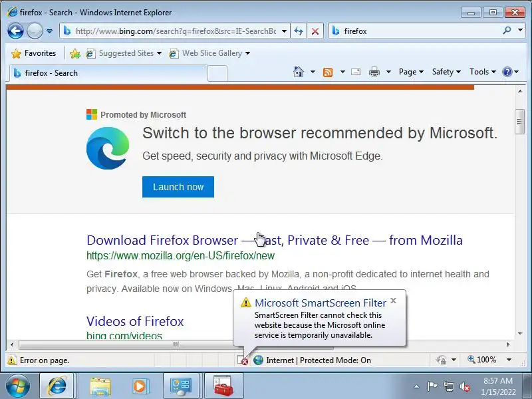Click the Home icon in command bar

[x=298, y=72]
